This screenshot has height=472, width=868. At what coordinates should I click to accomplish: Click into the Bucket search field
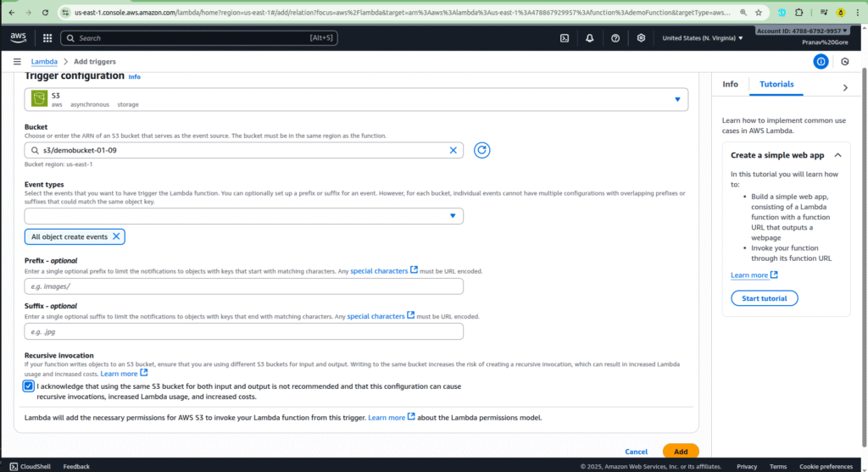(243, 150)
